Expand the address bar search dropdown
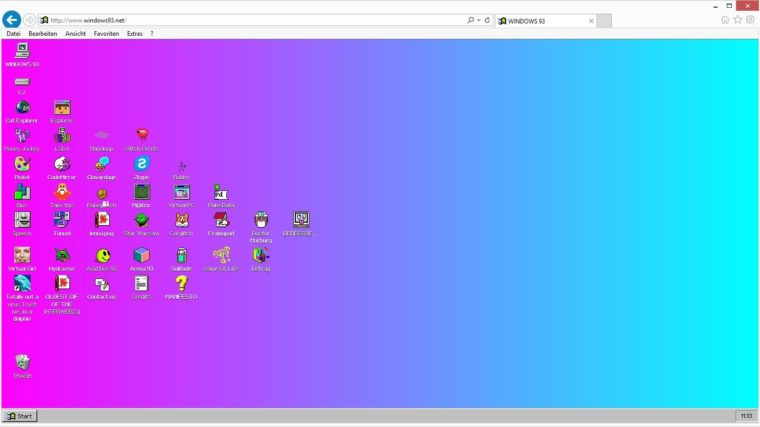 (x=478, y=20)
